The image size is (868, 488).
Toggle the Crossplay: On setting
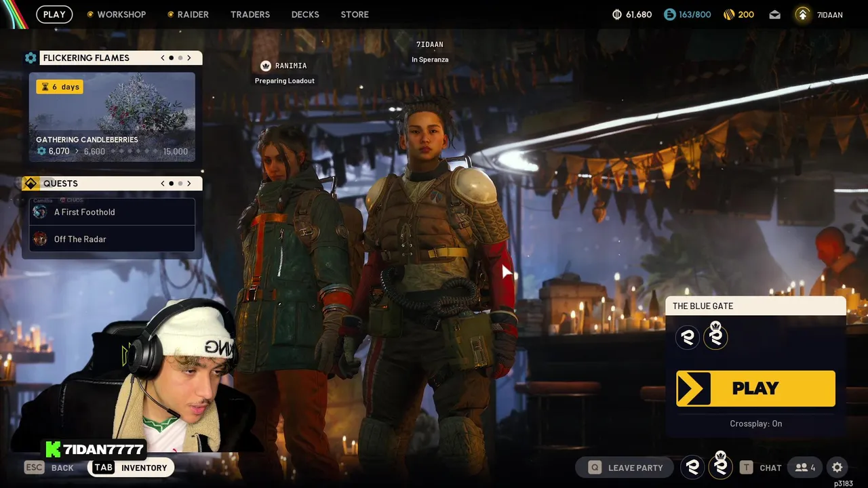click(755, 424)
